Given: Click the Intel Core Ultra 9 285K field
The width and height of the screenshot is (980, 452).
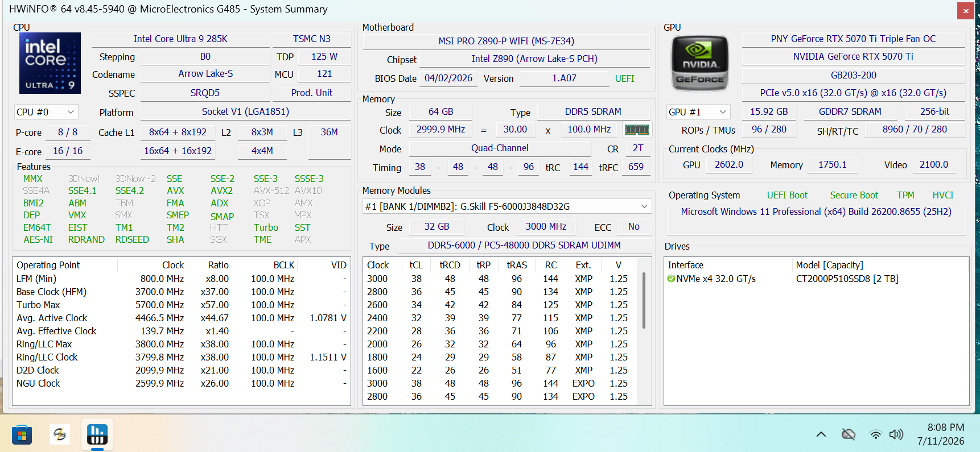Looking at the screenshot, I should (180, 39).
